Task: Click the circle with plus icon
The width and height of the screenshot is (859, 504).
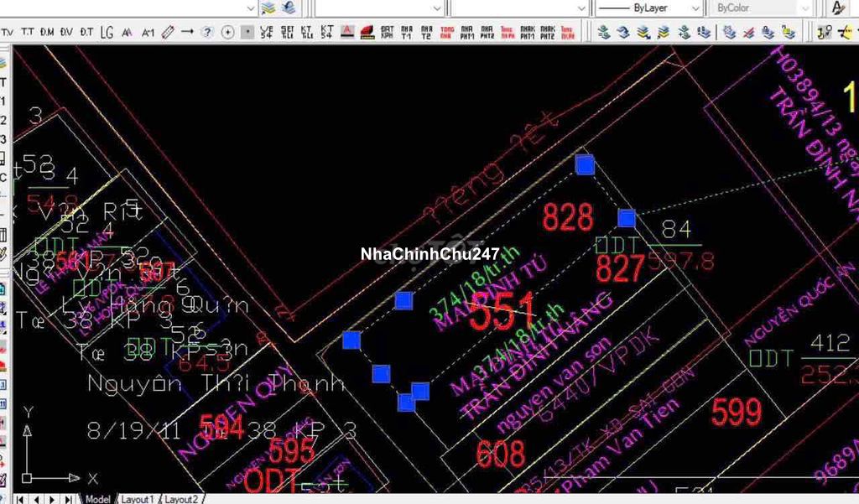Action: point(227,32)
